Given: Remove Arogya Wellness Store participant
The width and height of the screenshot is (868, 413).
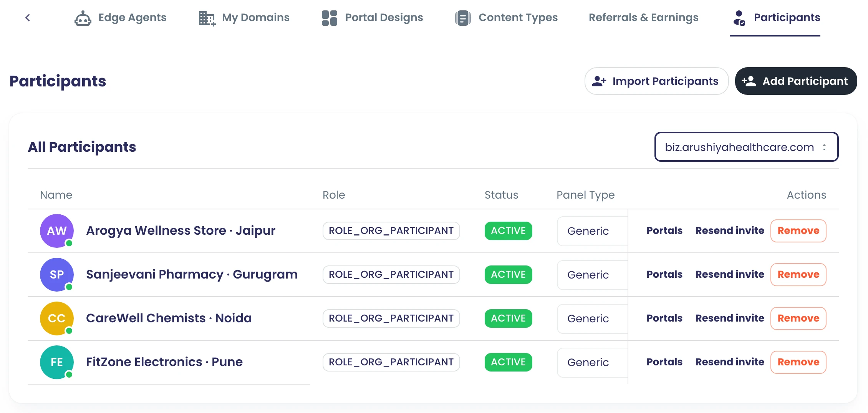Looking at the screenshot, I should click(798, 231).
